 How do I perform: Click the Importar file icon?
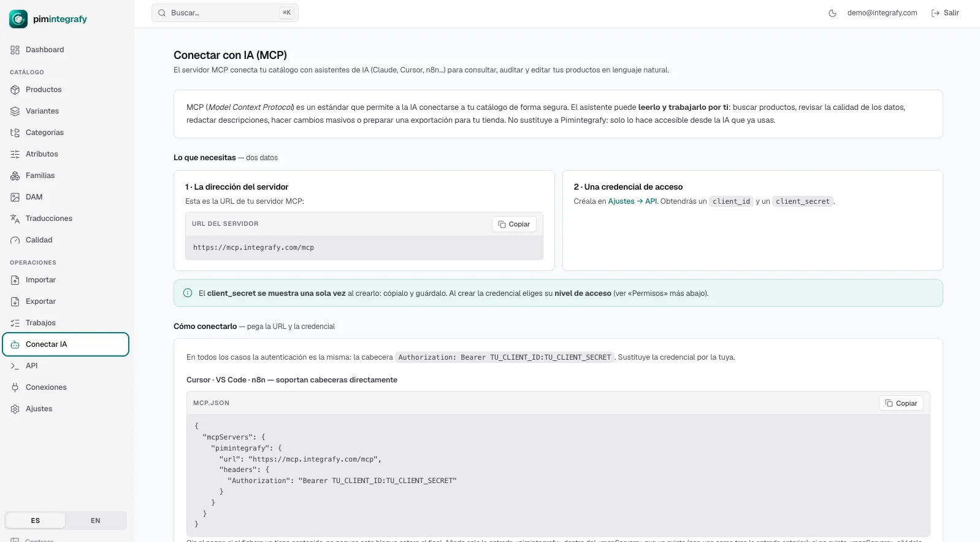click(x=15, y=280)
